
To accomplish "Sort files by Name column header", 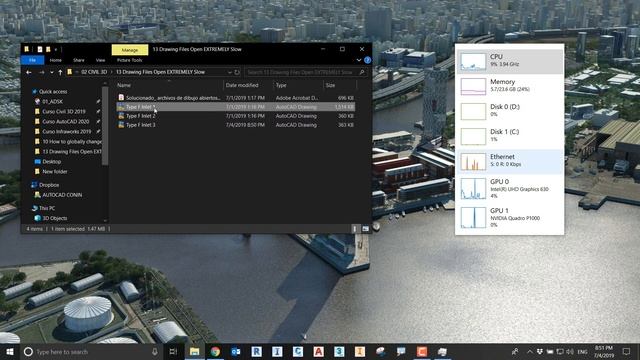I will coord(124,85).
